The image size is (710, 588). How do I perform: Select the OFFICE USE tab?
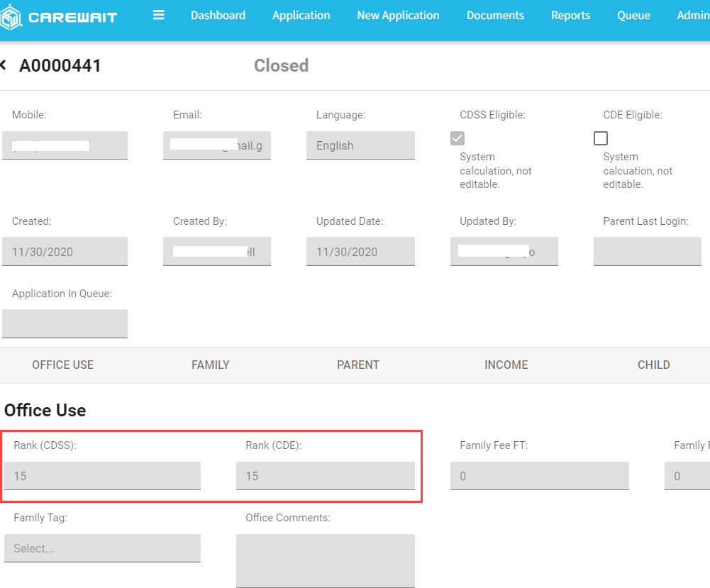(x=62, y=365)
